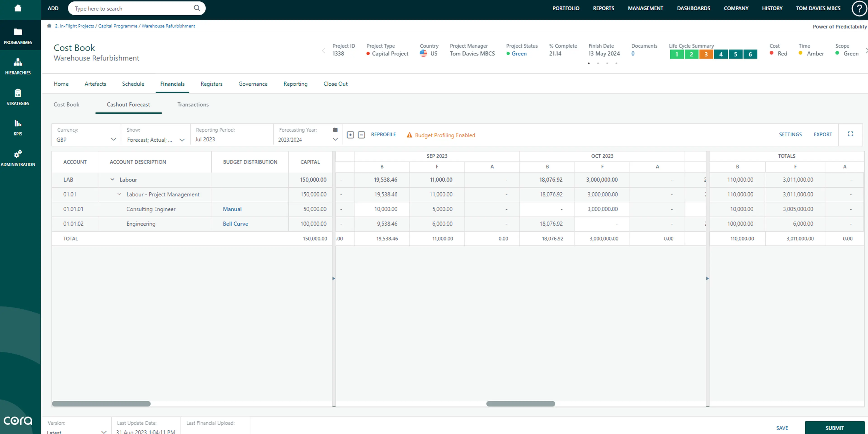
Task: Click EXPORT
Action: click(823, 134)
